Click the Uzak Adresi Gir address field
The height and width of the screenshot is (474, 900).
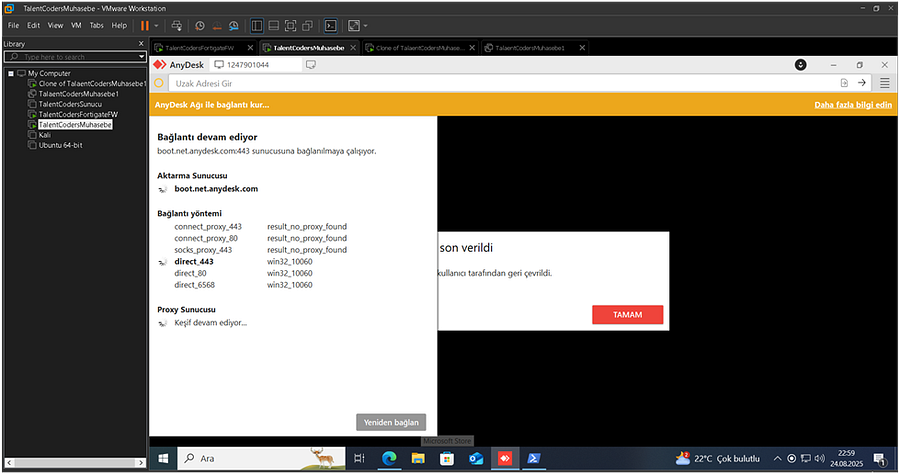[x=504, y=83]
